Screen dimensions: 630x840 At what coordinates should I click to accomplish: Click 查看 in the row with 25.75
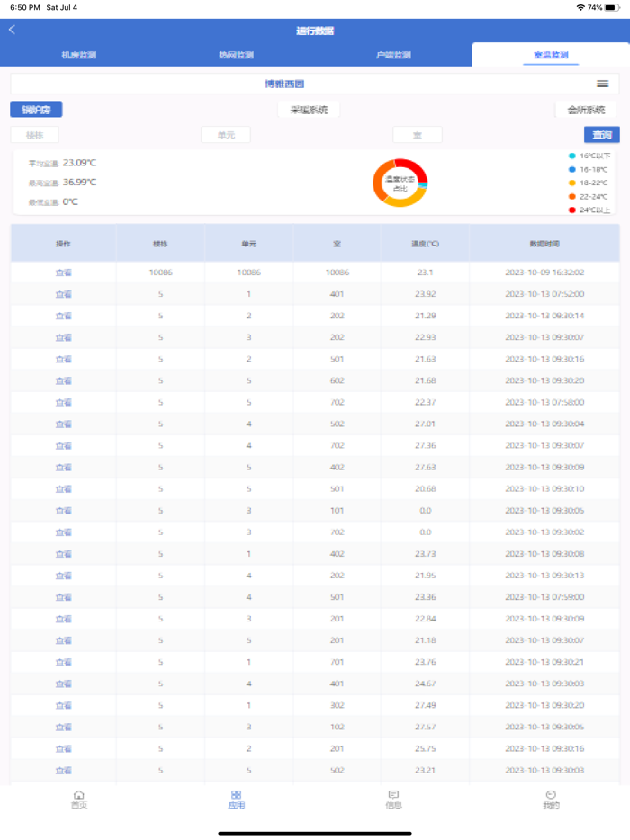click(63, 749)
